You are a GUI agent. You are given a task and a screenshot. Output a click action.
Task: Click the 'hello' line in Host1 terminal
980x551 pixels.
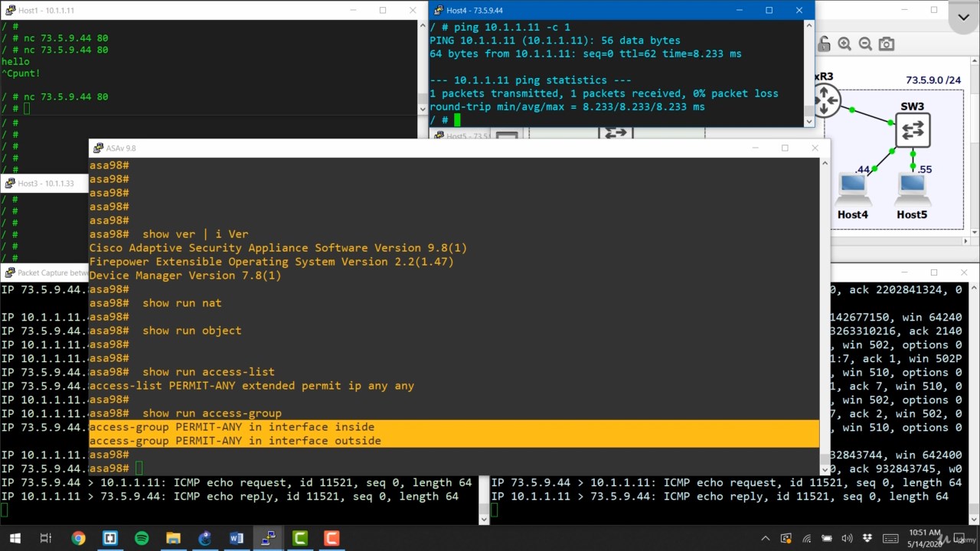(x=15, y=61)
